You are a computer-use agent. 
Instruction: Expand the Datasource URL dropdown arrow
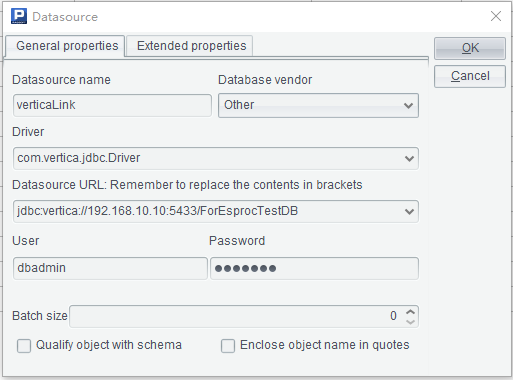pos(409,211)
